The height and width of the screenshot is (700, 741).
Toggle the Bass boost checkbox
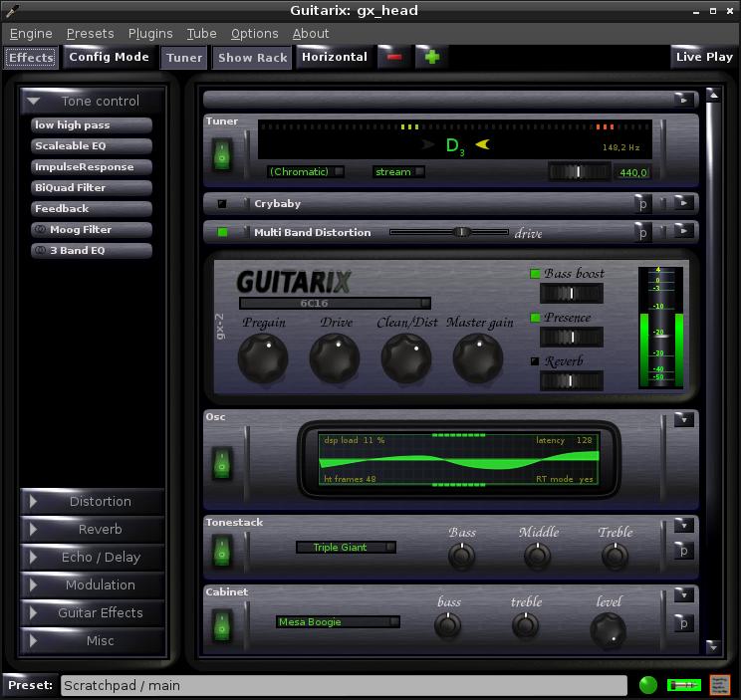(x=535, y=274)
